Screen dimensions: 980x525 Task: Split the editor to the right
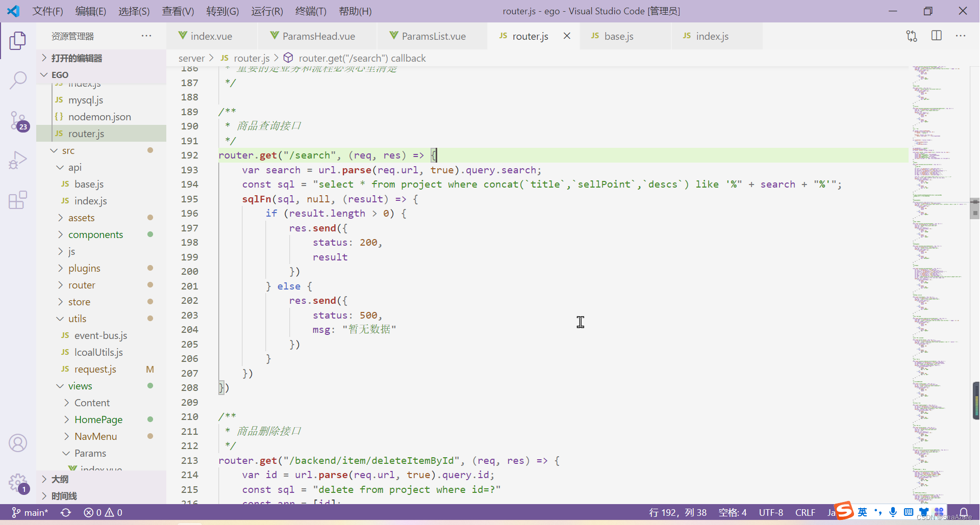click(x=937, y=36)
